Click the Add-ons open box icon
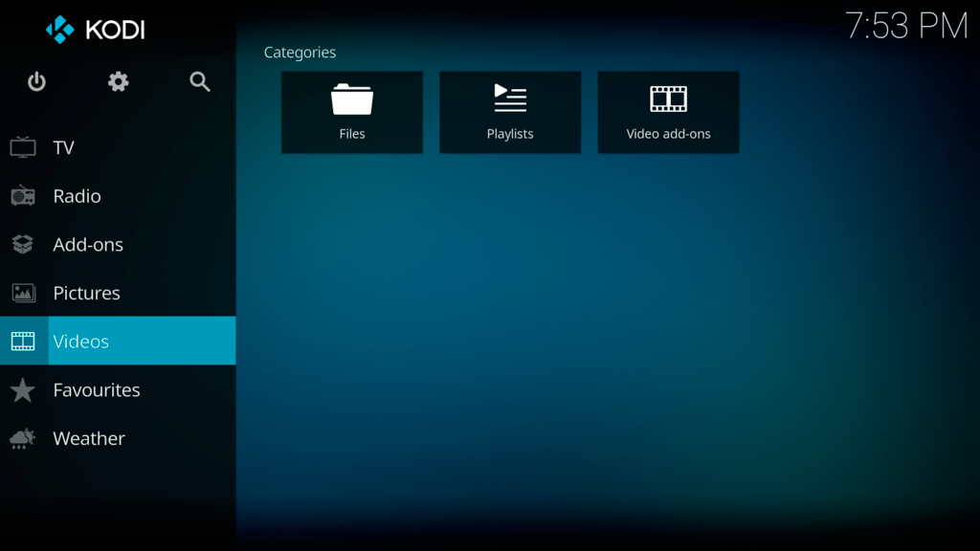Image resolution: width=980 pixels, height=551 pixels. [x=23, y=245]
